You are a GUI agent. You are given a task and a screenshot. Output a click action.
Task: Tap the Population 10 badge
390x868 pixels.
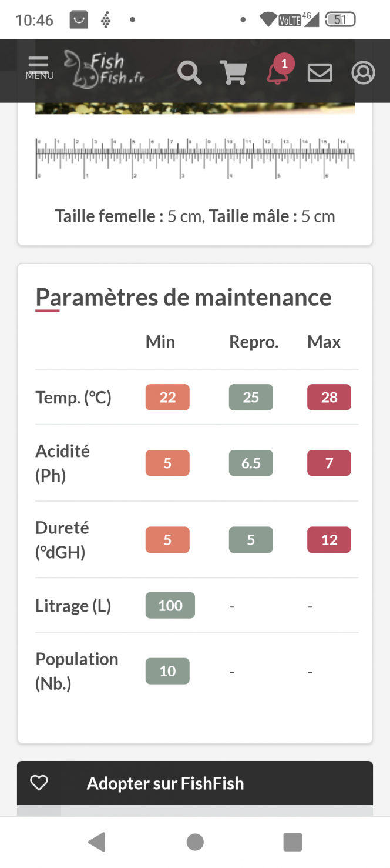[x=167, y=671]
